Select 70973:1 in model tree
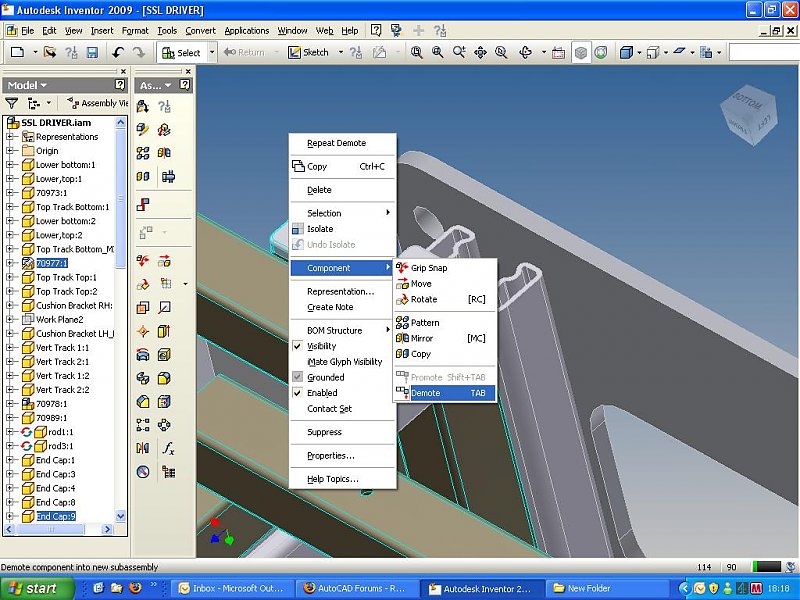Screen dimensions: 800x600 tap(52, 193)
